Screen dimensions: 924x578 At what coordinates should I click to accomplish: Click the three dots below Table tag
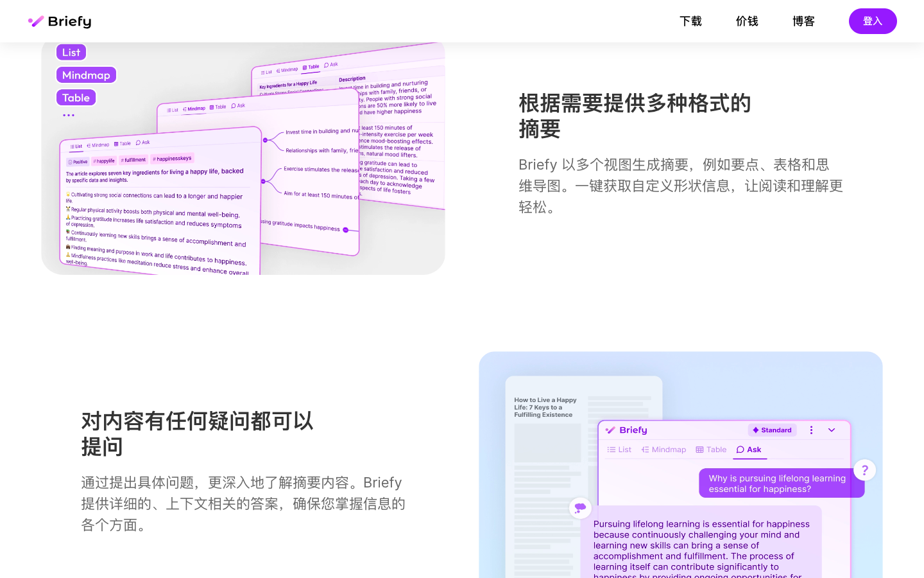[x=69, y=116]
